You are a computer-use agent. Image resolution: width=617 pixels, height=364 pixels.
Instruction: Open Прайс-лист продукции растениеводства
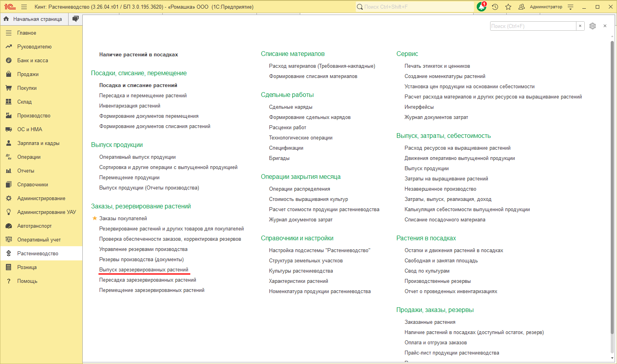point(452,353)
